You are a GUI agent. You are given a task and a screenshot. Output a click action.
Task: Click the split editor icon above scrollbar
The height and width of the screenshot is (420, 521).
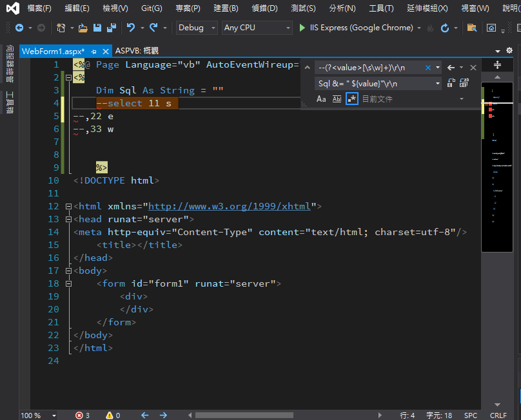(497, 65)
